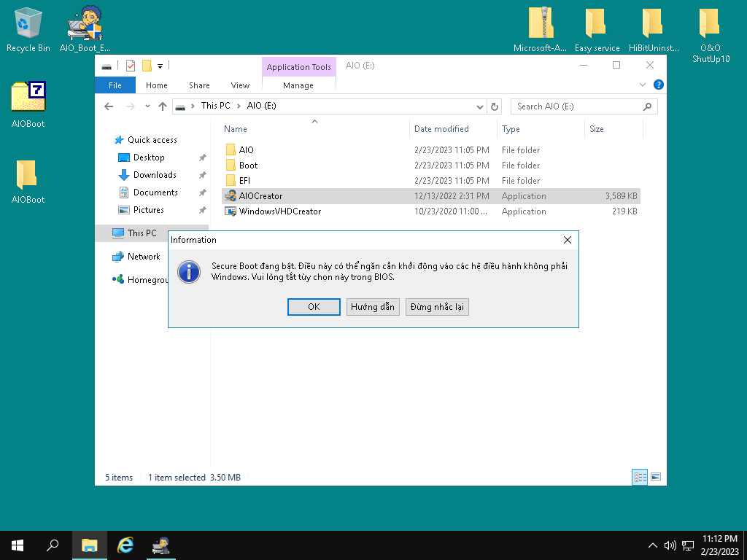The height and width of the screenshot is (560, 747).
Task: Expand the ribbon with the chevron
Action: click(x=643, y=85)
